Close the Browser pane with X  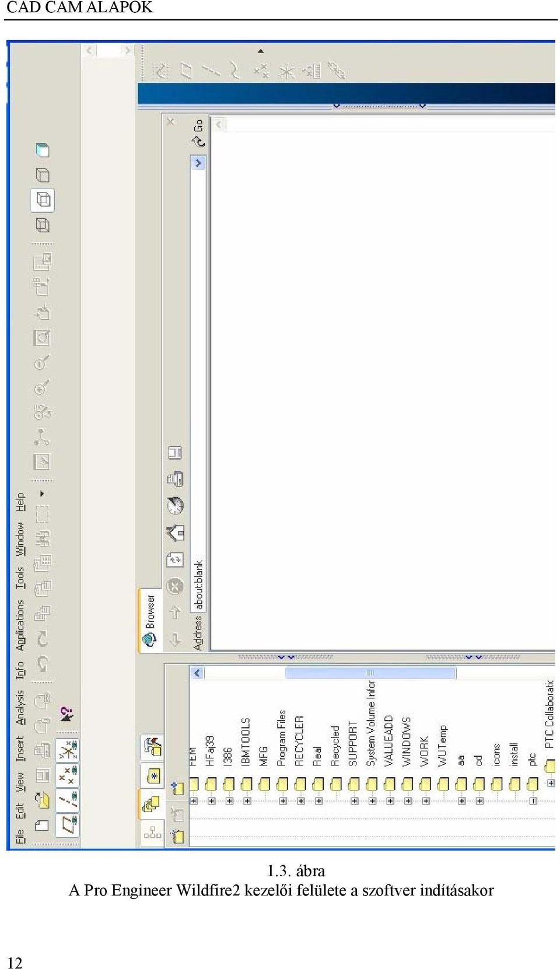point(170,121)
